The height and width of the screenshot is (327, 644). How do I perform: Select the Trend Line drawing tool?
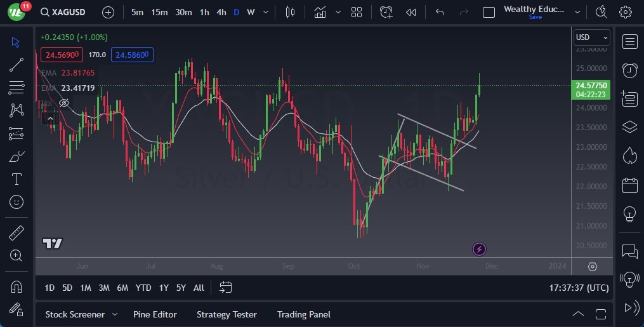coord(16,64)
